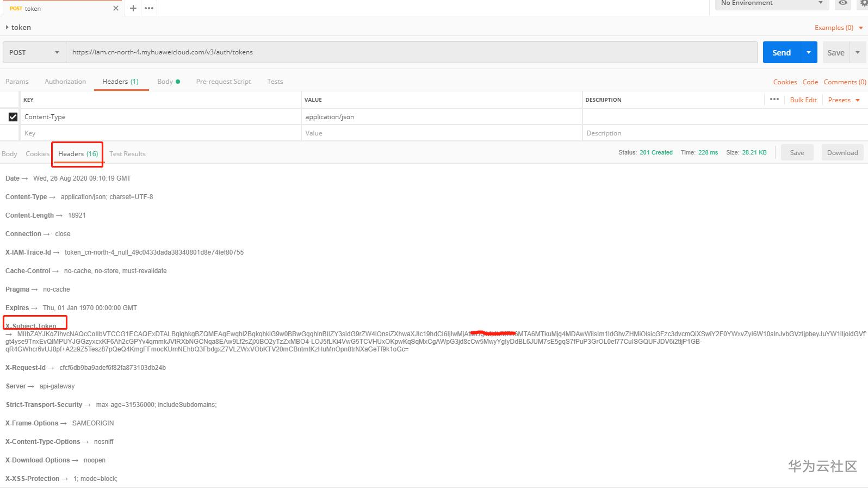This screenshot has height=488, width=868.
Task: Open the Pre-request Script tab
Action: point(224,82)
